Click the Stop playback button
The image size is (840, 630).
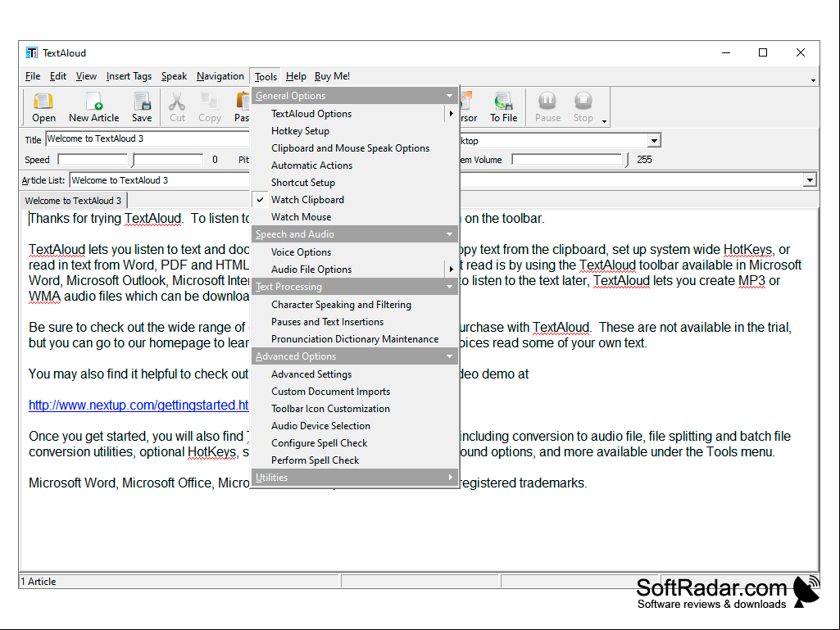coord(583,107)
